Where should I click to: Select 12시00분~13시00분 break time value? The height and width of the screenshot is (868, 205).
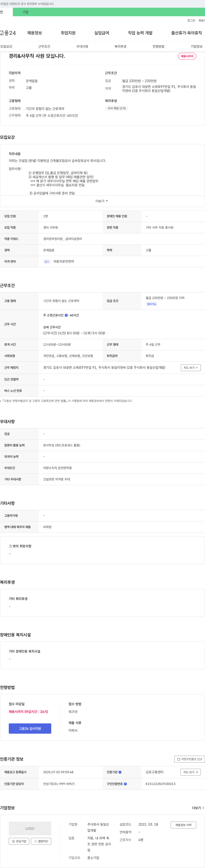[57, 344]
